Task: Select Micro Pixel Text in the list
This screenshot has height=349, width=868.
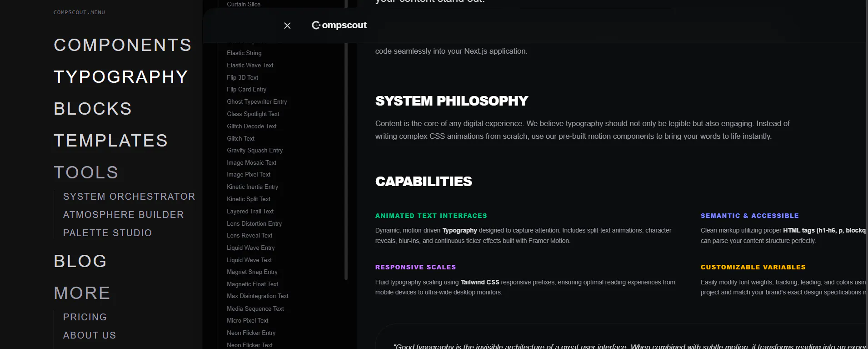Action: click(x=247, y=321)
